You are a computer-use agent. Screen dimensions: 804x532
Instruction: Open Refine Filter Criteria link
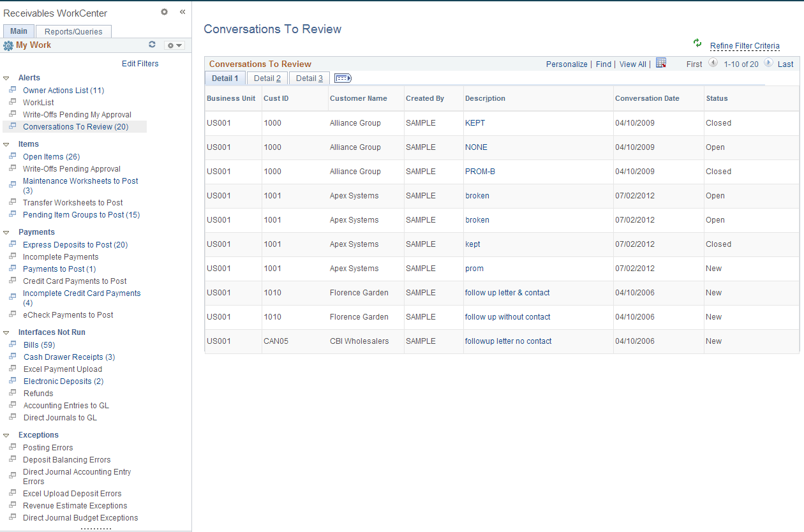point(745,46)
